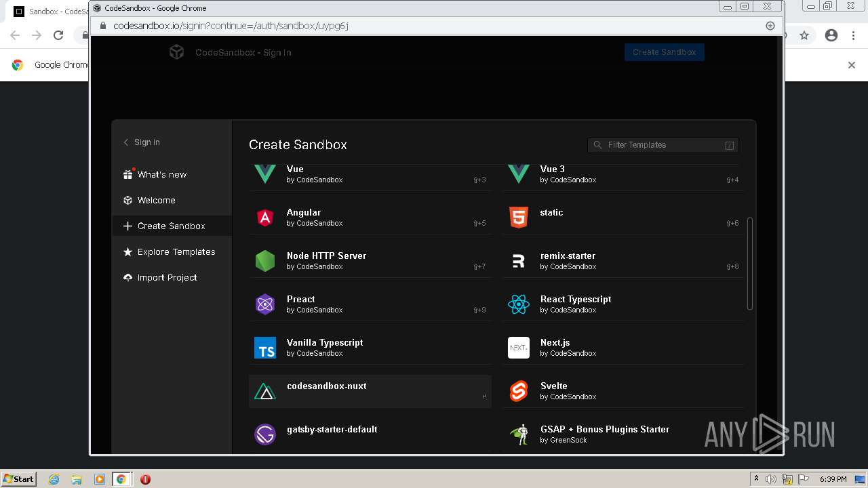This screenshot has width=868, height=488.
Task: Select the React Typescript template name
Action: click(x=576, y=299)
